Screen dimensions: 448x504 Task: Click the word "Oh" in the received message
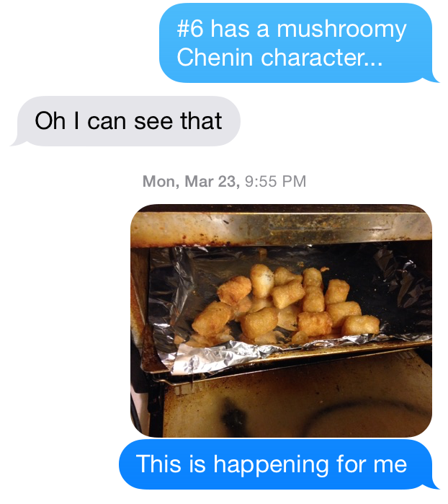coord(50,121)
